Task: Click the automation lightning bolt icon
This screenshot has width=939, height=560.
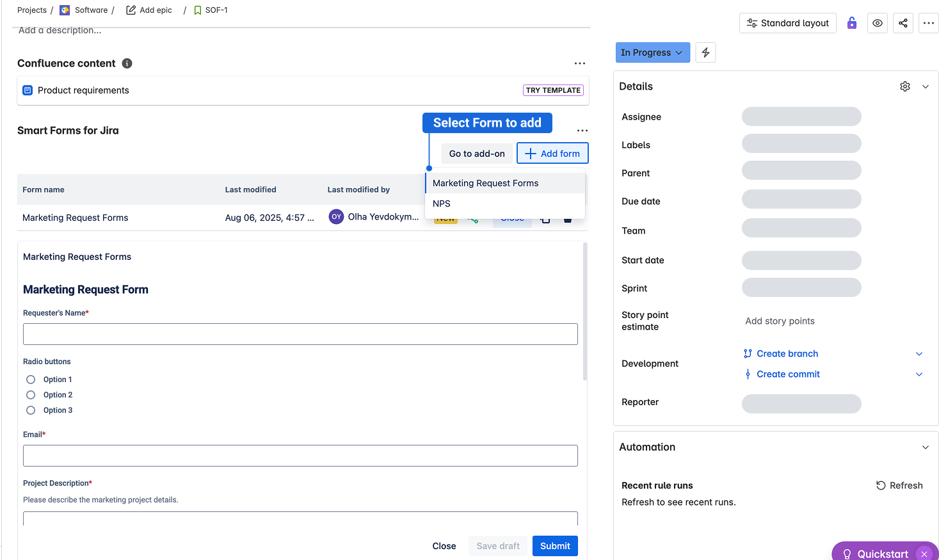Action: [x=705, y=52]
